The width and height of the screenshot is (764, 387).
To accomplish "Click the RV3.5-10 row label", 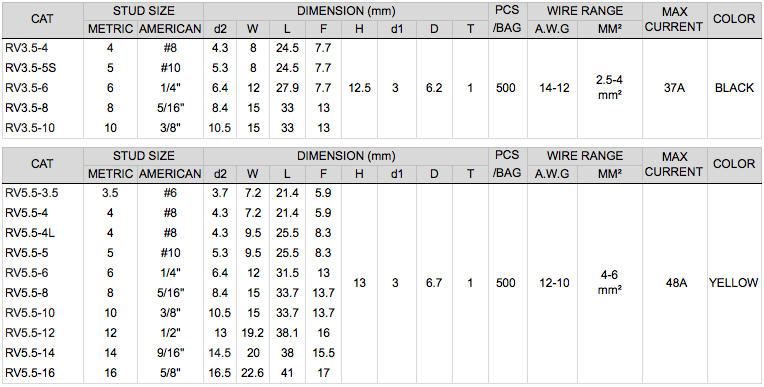I will (x=30, y=128).
